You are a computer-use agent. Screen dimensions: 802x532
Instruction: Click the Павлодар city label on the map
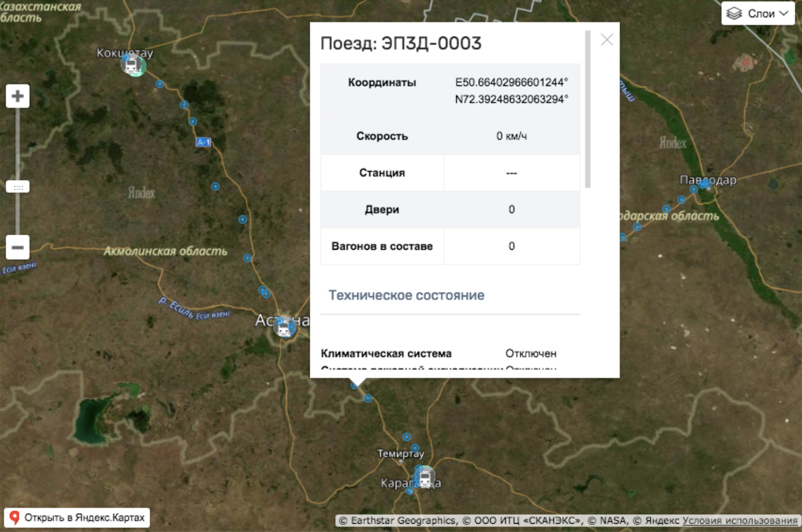click(708, 180)
